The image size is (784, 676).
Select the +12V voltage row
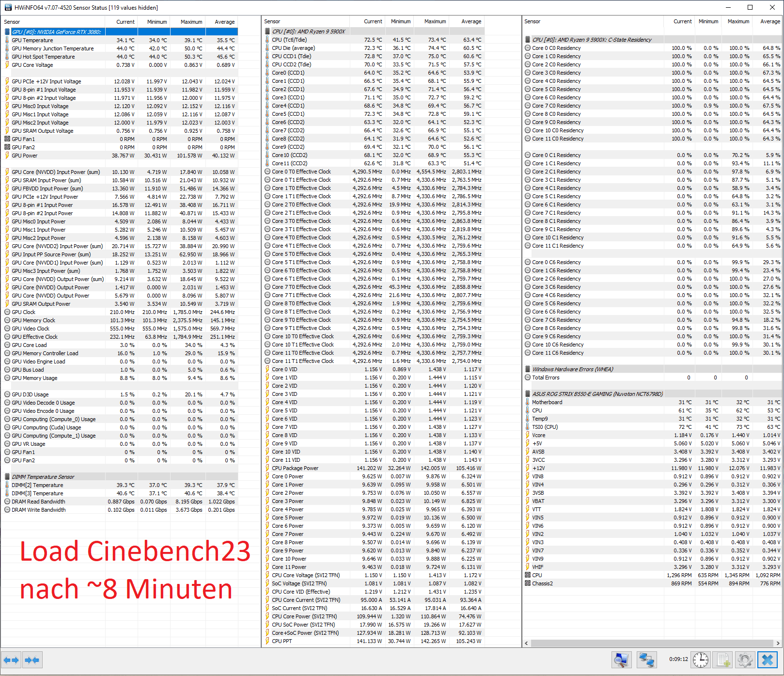(x=653, y=468)
